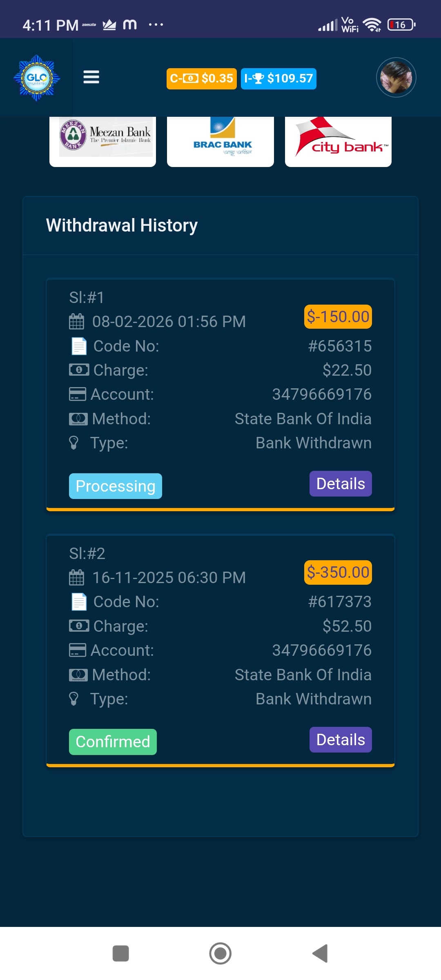Tap the Processing status badge

click(115, 486)
